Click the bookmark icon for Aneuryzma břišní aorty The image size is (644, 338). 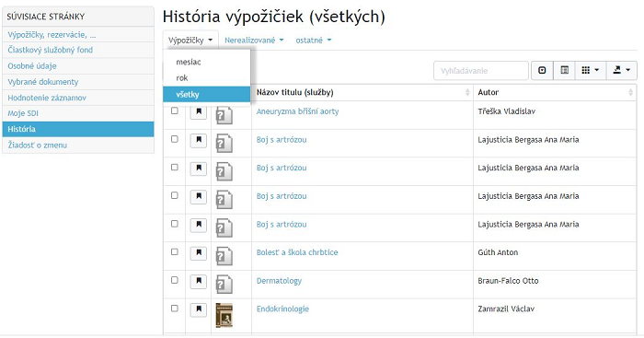coord(199,111)
